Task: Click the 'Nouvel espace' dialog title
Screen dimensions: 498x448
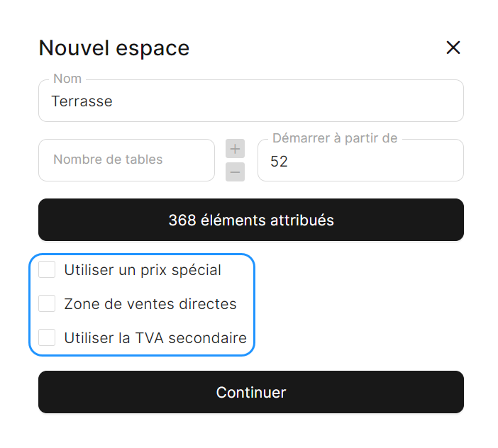Action: click(114, 48)
